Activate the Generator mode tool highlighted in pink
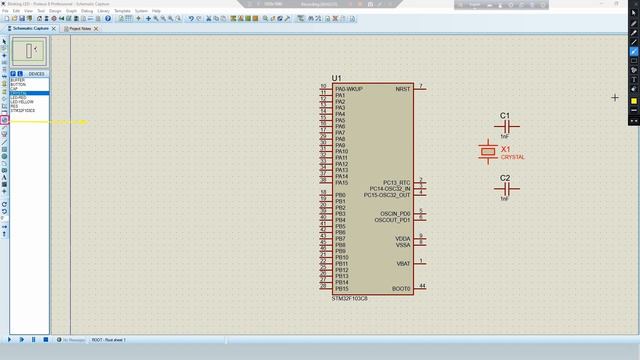Image resolution: width=640 pixels, height=360 pixels. coord(4,120)
